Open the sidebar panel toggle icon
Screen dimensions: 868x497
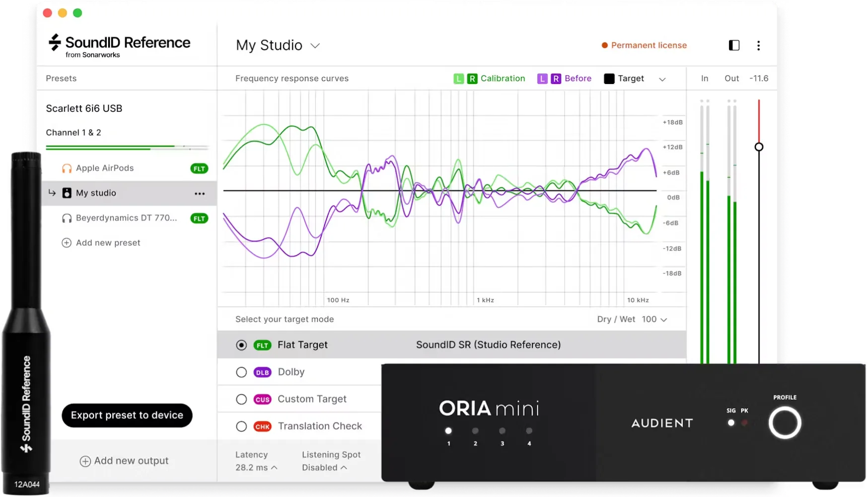[733, 45]
